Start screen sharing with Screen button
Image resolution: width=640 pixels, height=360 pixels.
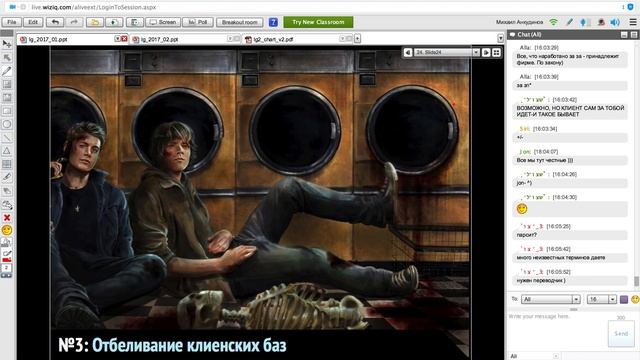(163, 22)
